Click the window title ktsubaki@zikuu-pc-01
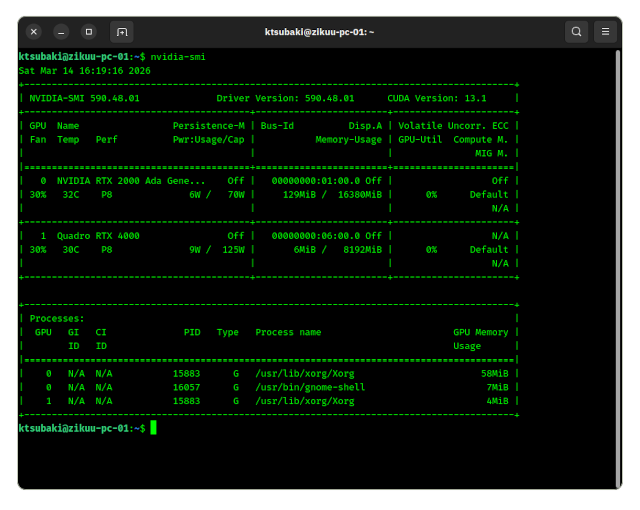 (x=319, y=32)
